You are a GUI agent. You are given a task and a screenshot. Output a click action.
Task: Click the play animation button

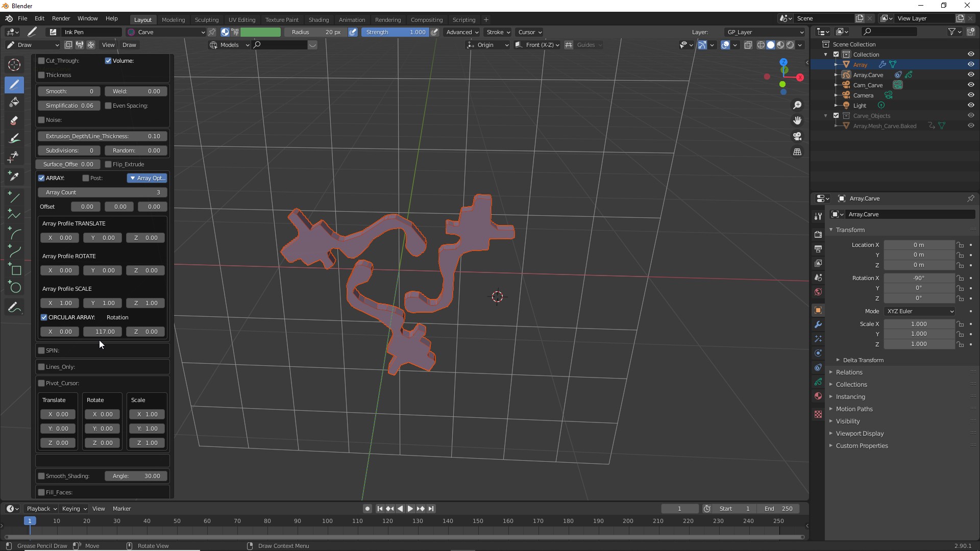[410, 509]
